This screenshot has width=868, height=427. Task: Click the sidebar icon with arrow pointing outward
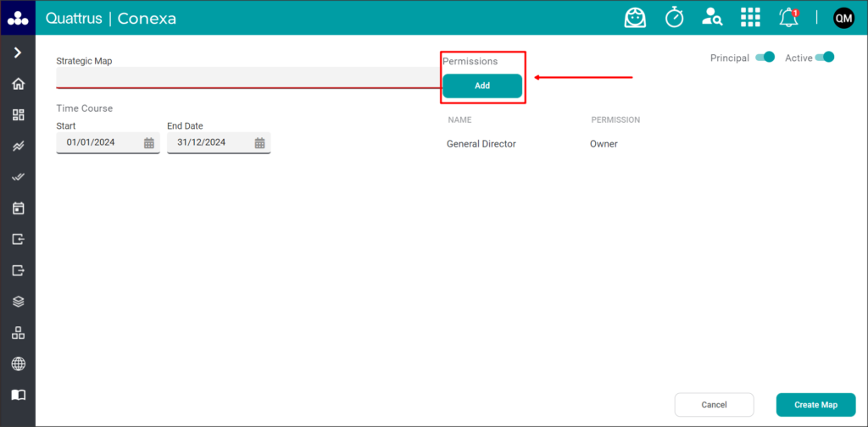click(19, 270)
